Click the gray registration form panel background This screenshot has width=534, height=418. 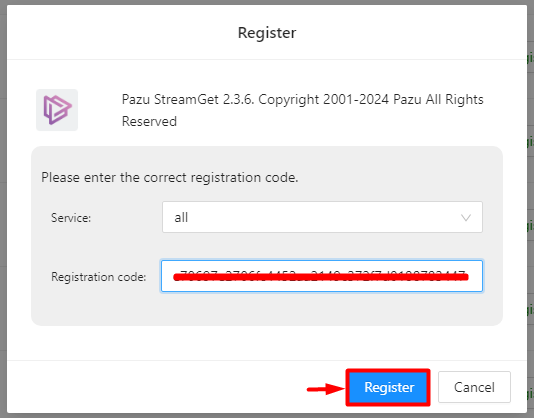tap(267, 310)
